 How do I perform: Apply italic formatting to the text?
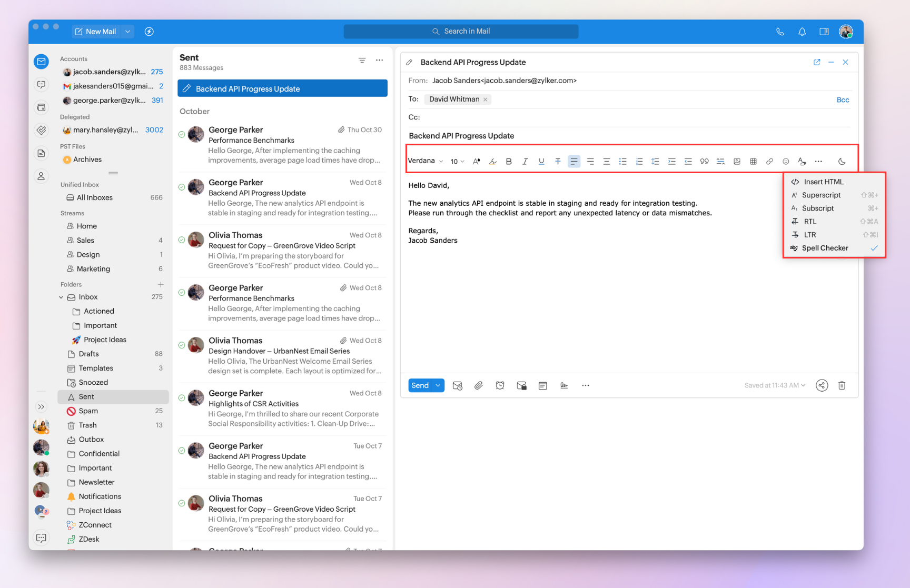[x=525, y=162]
